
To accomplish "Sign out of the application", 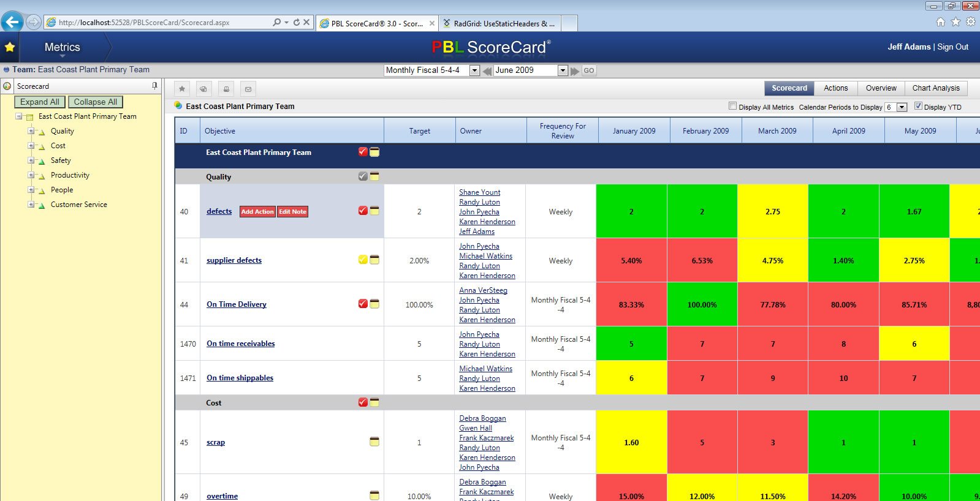I will (953, 47).
